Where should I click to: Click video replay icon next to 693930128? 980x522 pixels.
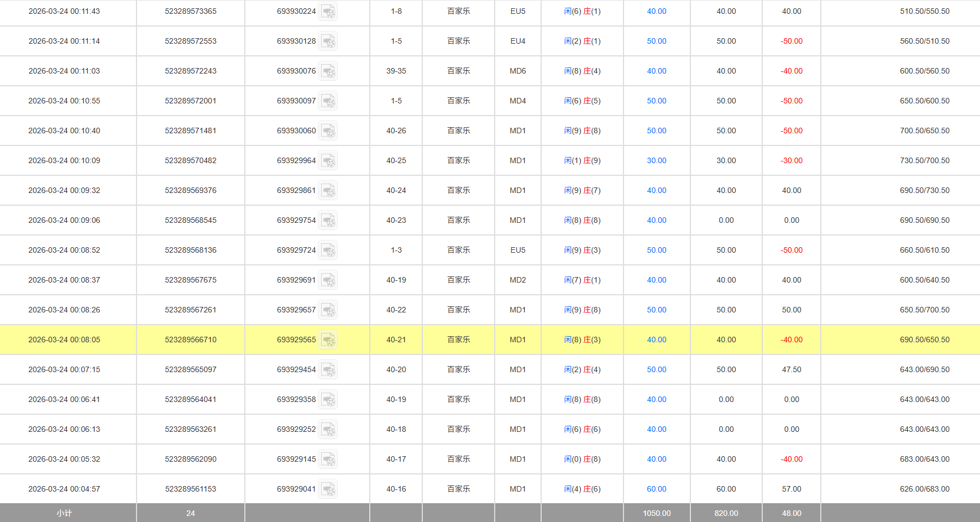[328, 41]
